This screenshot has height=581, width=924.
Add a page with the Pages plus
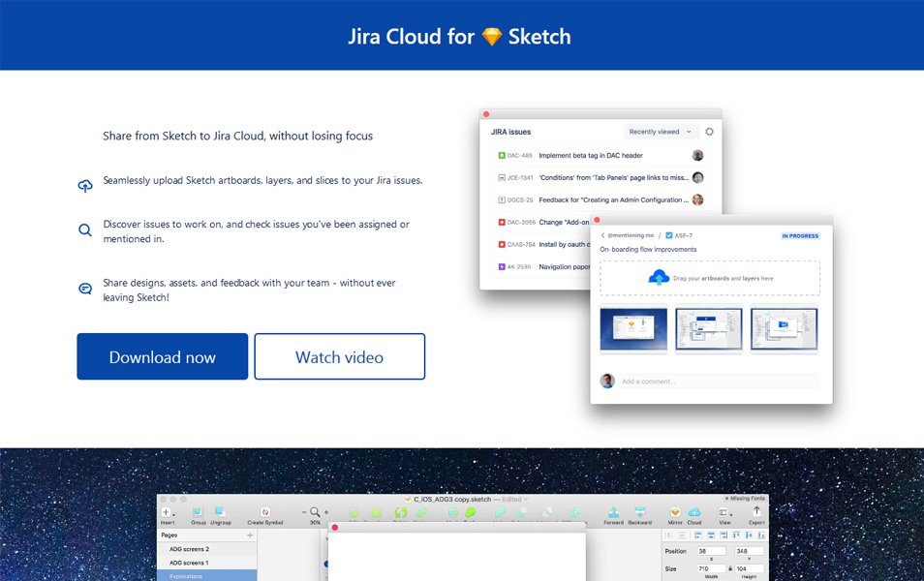250,535
